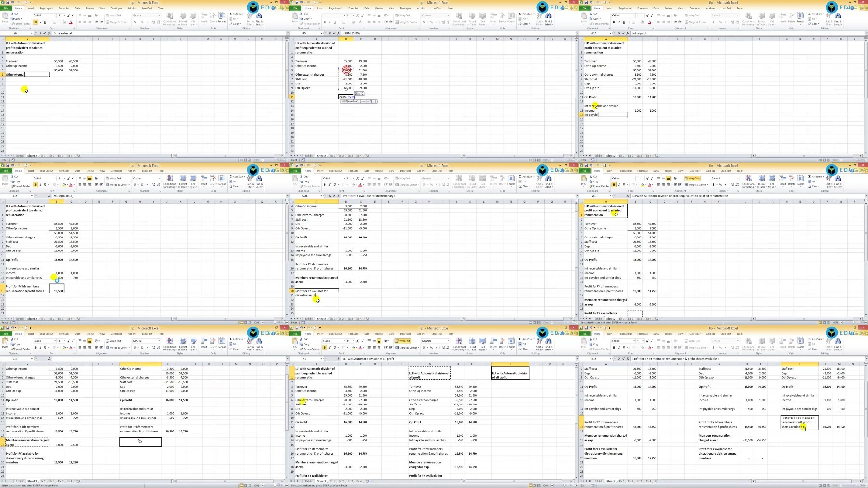Viewport: 868px width, 488px height.
Task: Click Center alignment in the window with Name Box G18
Action: pyautogui.click(x=85, y=347)
